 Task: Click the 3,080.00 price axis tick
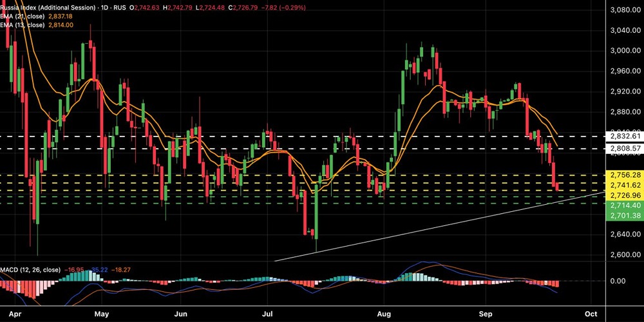[x=625, y=10]
